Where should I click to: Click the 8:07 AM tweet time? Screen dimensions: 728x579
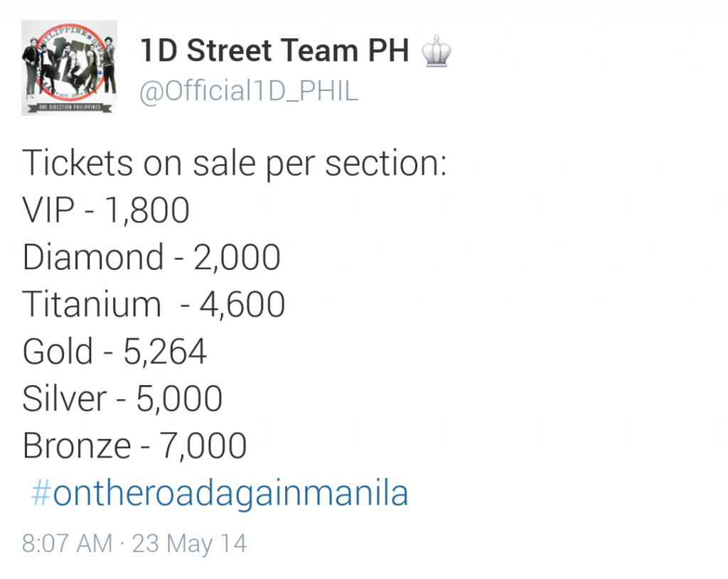click(x=68, y=543)
